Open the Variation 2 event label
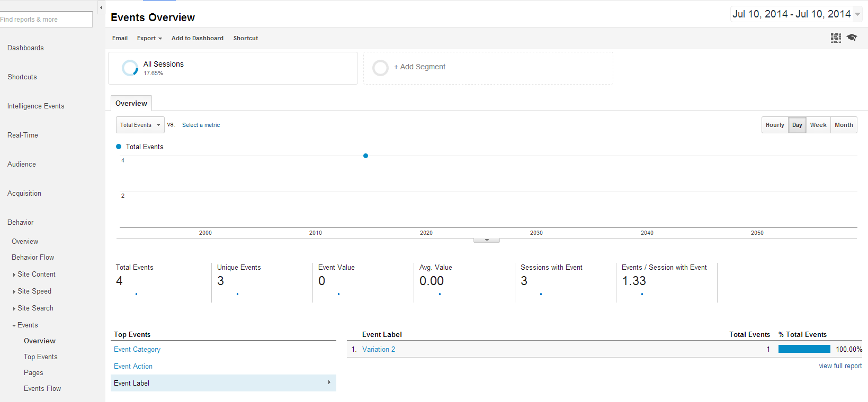The image size is (868, 402). pos(379,349)
